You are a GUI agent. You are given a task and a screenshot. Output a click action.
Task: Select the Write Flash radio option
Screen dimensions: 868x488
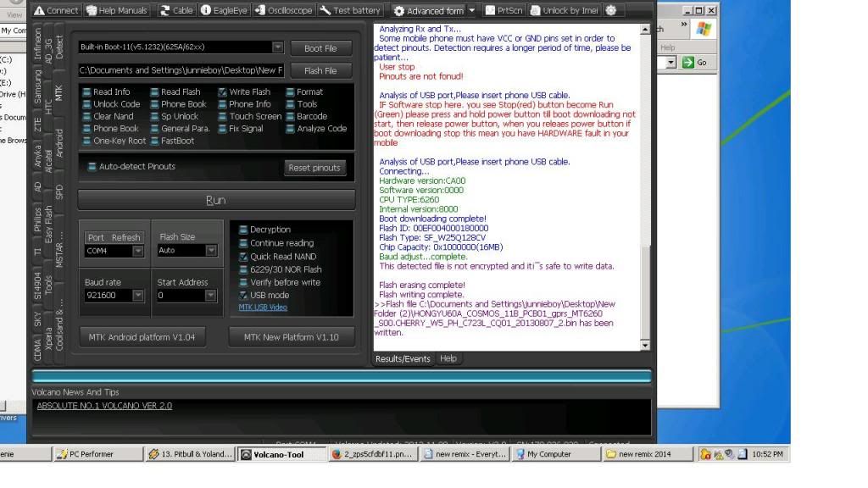tap(222, 92)
